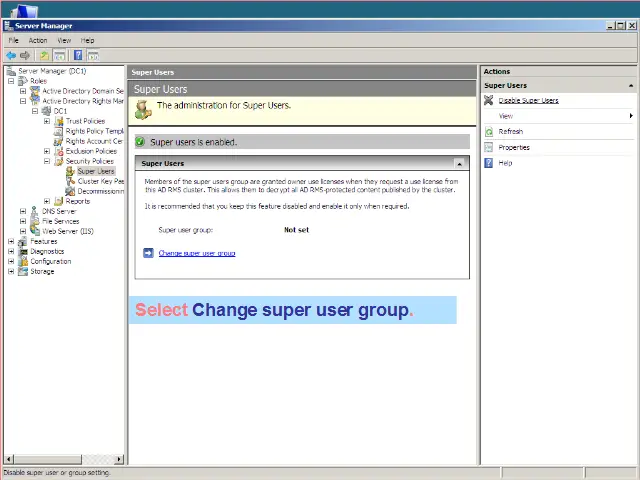Viewport: 640px width, 480px height.
Task: Click the Up one level toolbar icon
Action: click(44, 56)
